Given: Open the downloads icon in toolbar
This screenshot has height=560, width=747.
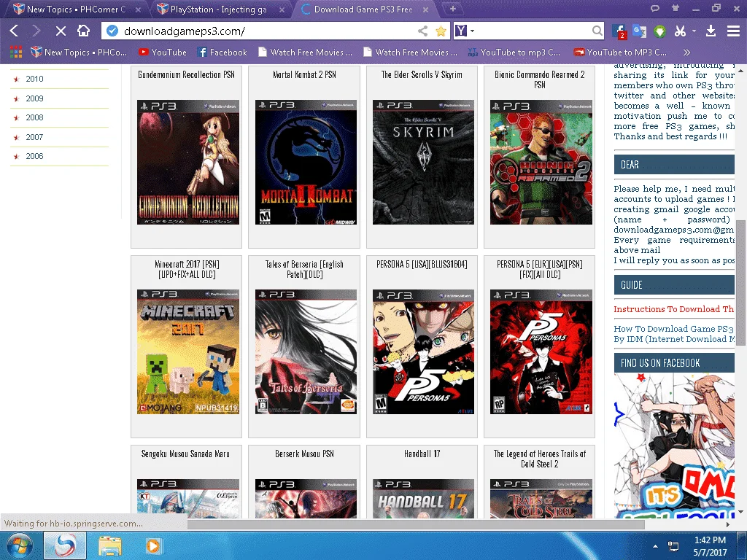Looking at the screenshot, I should coord(711,31).
